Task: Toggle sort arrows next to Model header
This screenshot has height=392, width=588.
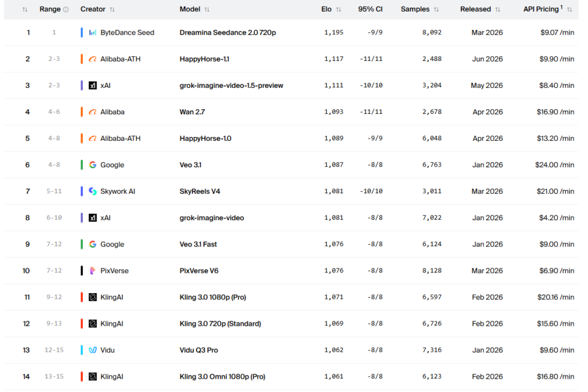Action: click(207, 10)
